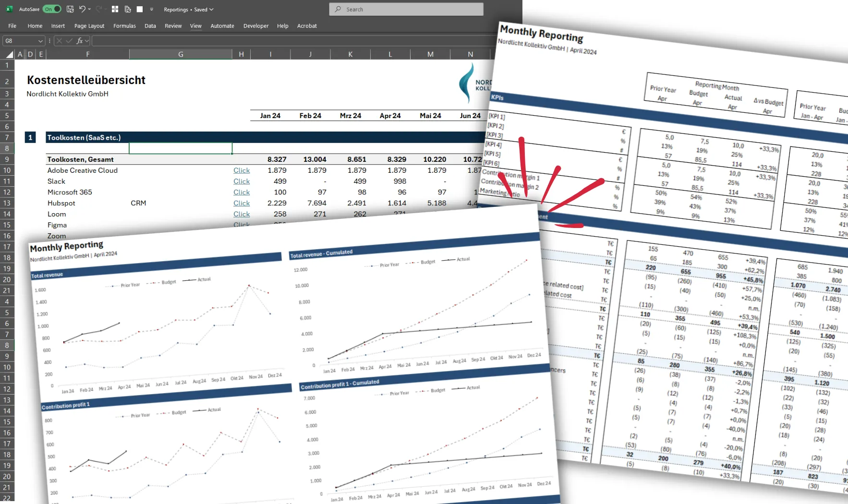The width and height of the screenshot is (848, 504).
Task: Select column F header
Action: point(87,54)
